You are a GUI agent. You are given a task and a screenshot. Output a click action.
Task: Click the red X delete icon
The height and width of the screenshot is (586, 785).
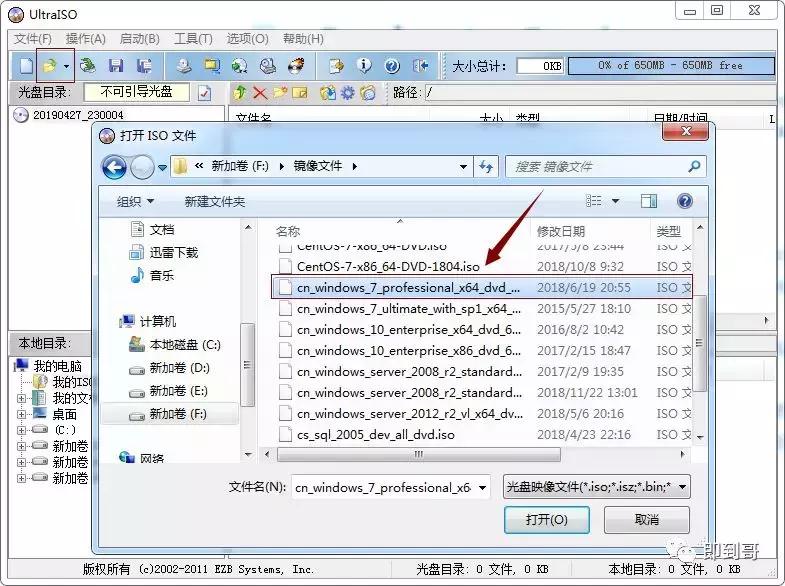(260, 93)
